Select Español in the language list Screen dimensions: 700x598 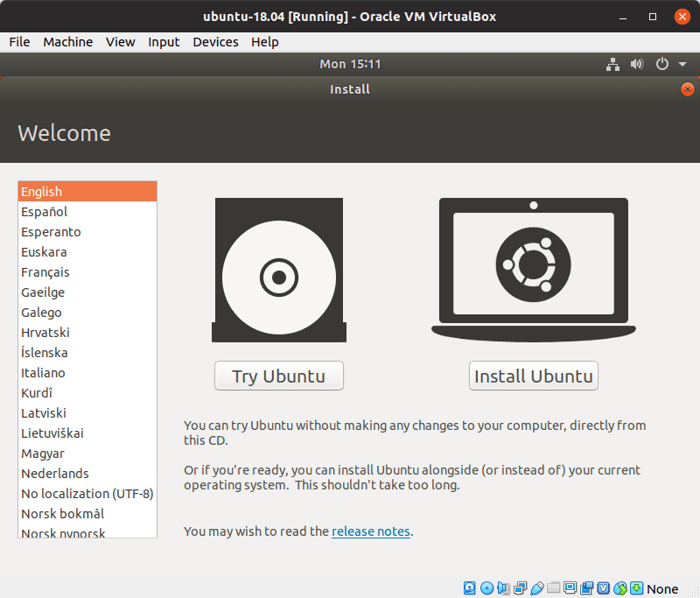(x=87, y=212)
